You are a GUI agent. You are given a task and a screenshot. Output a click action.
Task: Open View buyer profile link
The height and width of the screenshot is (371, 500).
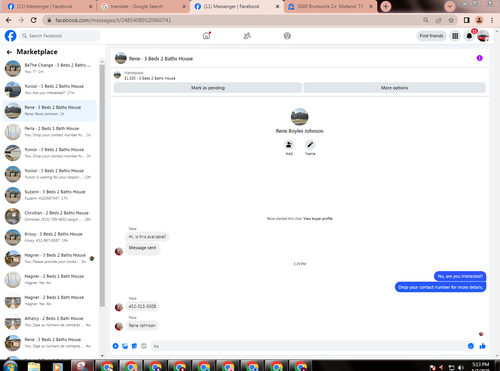pos(318,219)
